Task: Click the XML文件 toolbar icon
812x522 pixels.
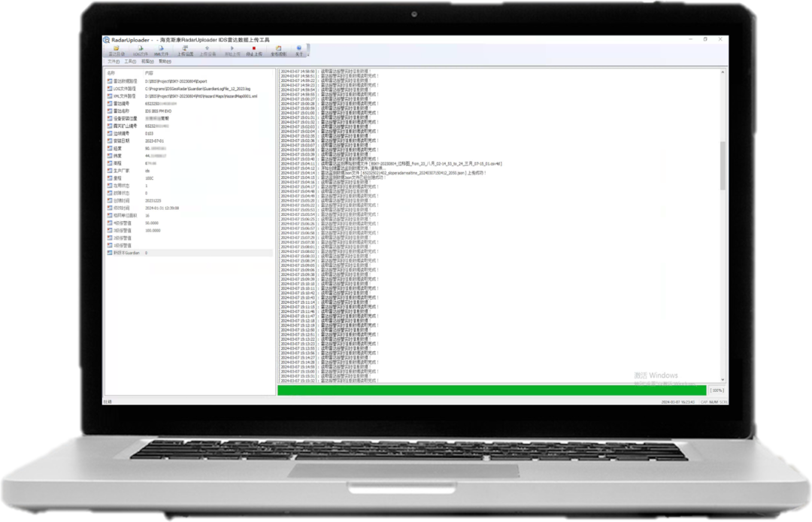Action: click(161, 51)
